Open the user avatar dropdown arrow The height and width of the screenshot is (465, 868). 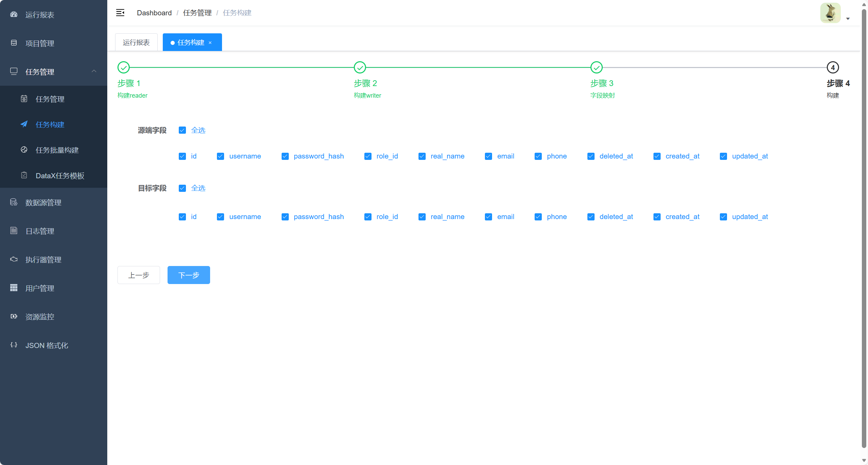point(848,19)
